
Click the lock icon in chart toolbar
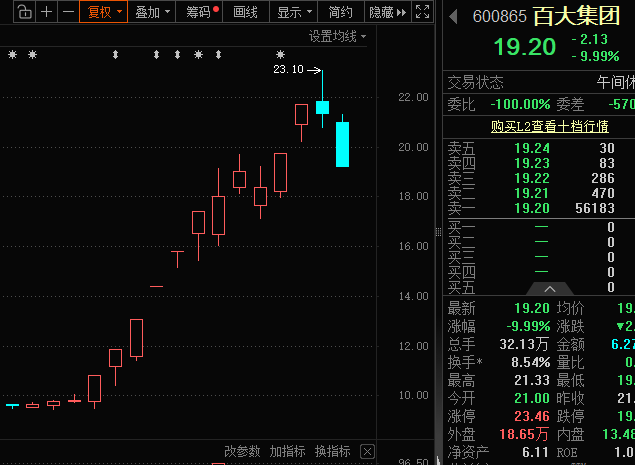click(x=25, y=12)
